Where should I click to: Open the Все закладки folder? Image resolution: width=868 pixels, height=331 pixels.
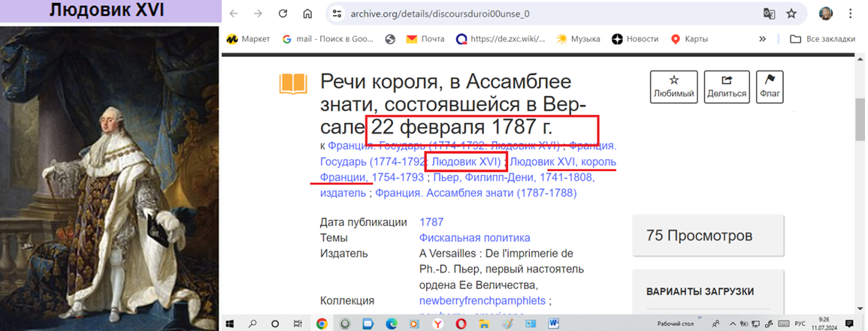(821, 39)
